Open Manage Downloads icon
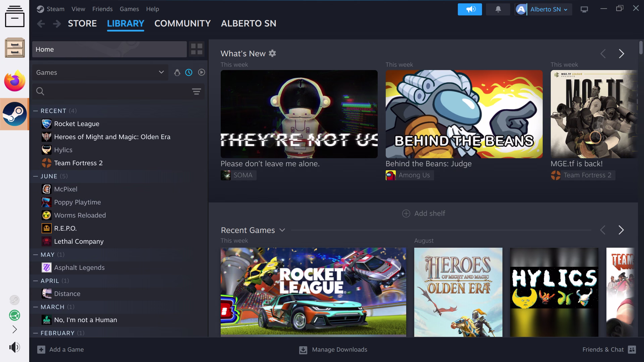Image resolution: width=644 pixels, height=362 pixels. tap(303, 350)
